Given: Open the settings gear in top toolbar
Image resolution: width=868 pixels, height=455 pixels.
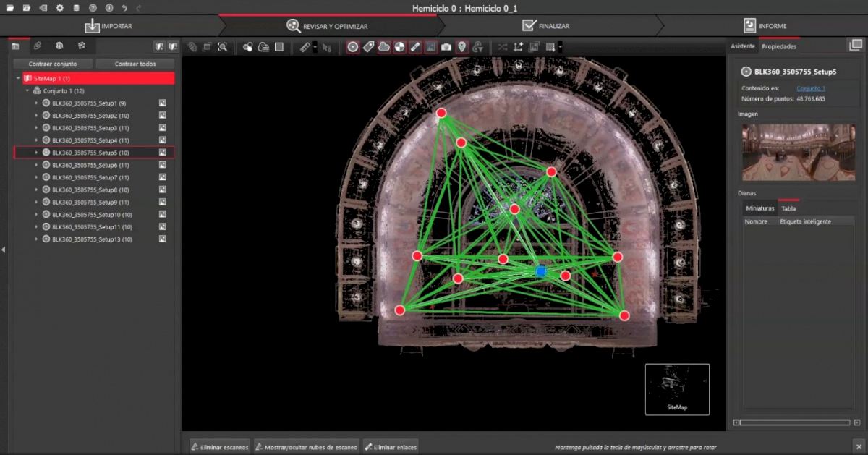Looking at the screenshot, I should (59, 8).
